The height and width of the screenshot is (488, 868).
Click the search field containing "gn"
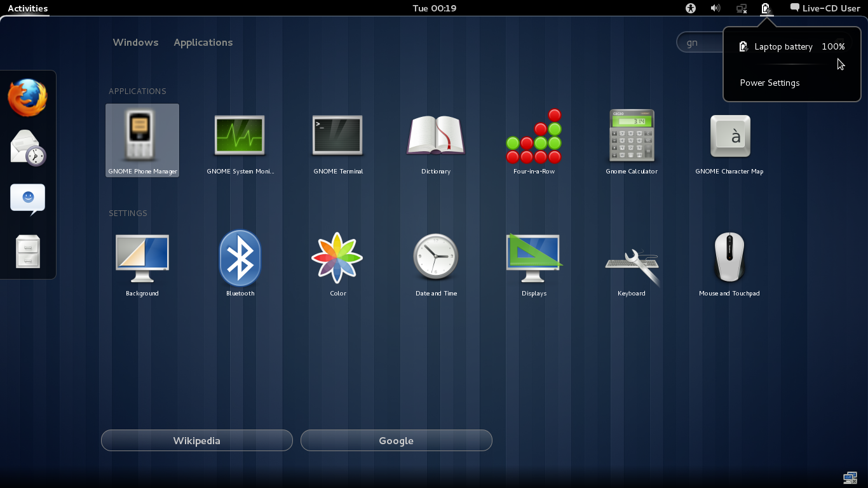click(699, 43)
